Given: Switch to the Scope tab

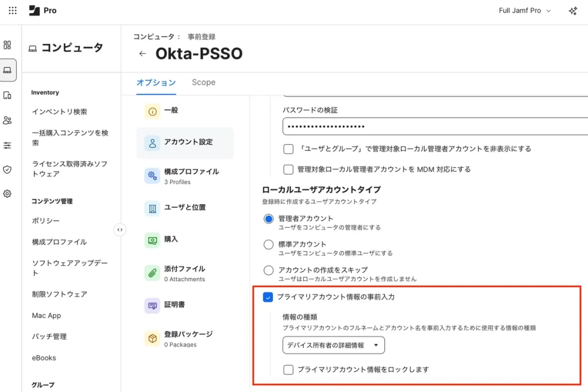Looking at the screenshot, I should click(203, 83).
